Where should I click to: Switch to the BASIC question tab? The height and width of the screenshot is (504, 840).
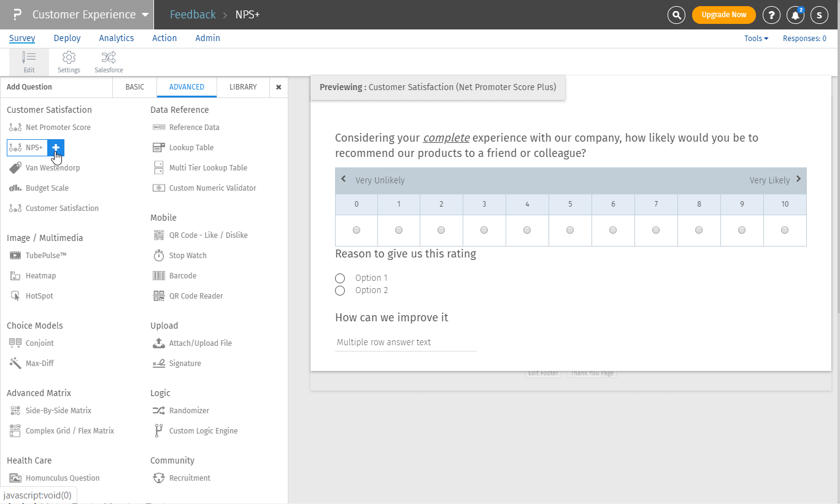click(134, 87)
